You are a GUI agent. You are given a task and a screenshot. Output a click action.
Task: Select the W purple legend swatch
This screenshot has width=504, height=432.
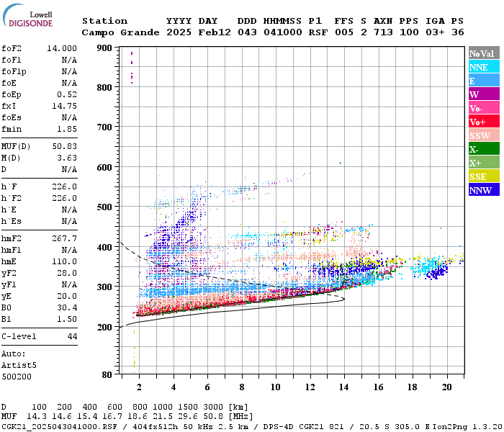click(x=484, y=94)
